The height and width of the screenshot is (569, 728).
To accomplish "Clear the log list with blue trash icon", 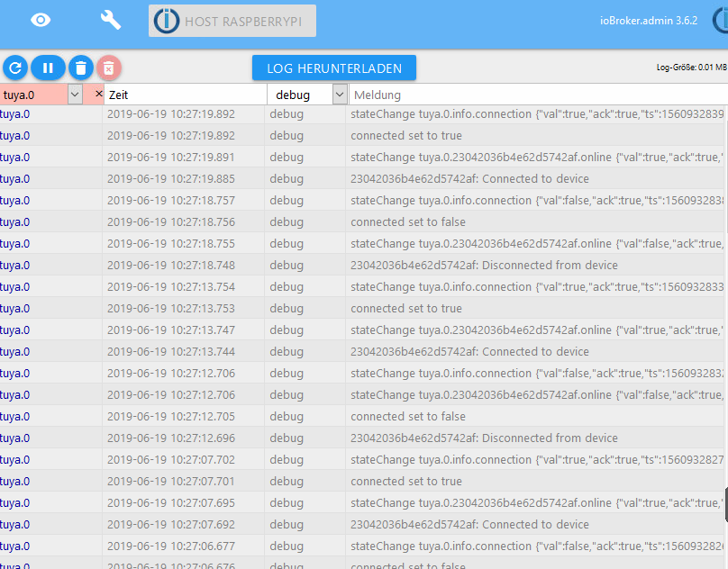I will [81, 68].
